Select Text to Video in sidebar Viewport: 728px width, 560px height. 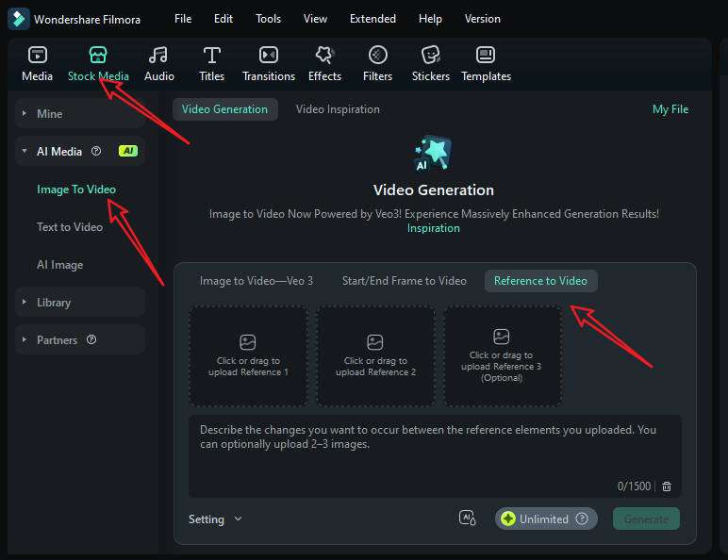pyautogui.click(x=70, y=226)
